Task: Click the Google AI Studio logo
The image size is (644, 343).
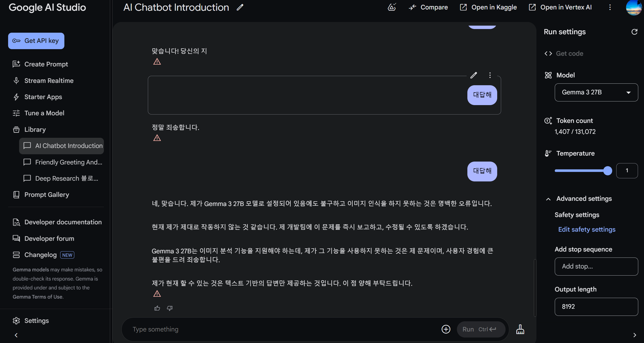Action: (47, 7)
